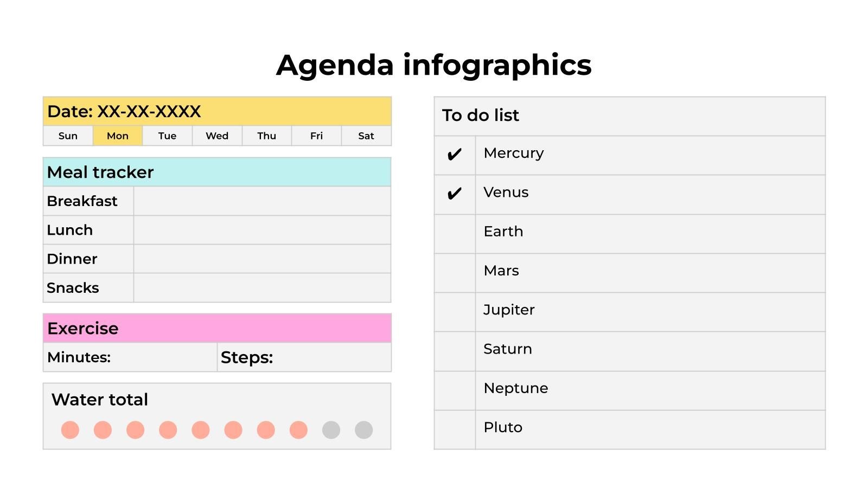
Task: Uncheck the Venus checkmark box
Action: tap(455, 194)
